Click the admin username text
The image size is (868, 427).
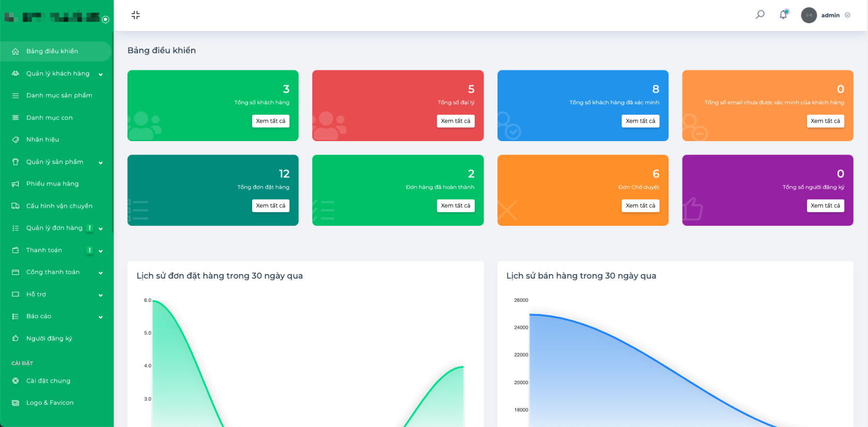pyautogui.click(x=830, y=16)
